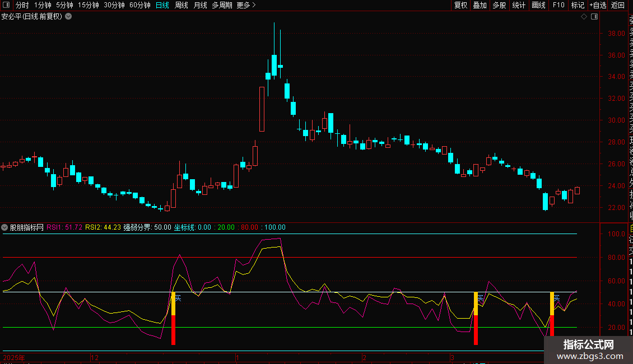Toggle the panel icon left of 分时
The height and width of the screenshot is (364, 633).
pos(6,5)
